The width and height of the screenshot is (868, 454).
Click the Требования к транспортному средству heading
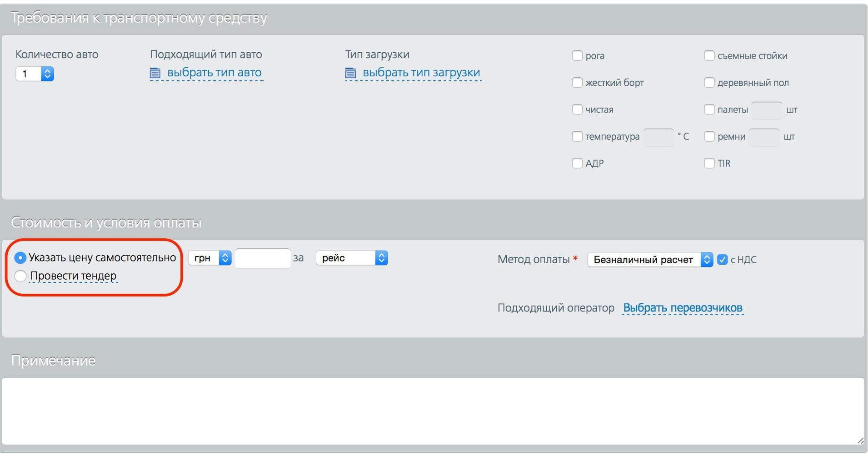[x=139, y=18]
